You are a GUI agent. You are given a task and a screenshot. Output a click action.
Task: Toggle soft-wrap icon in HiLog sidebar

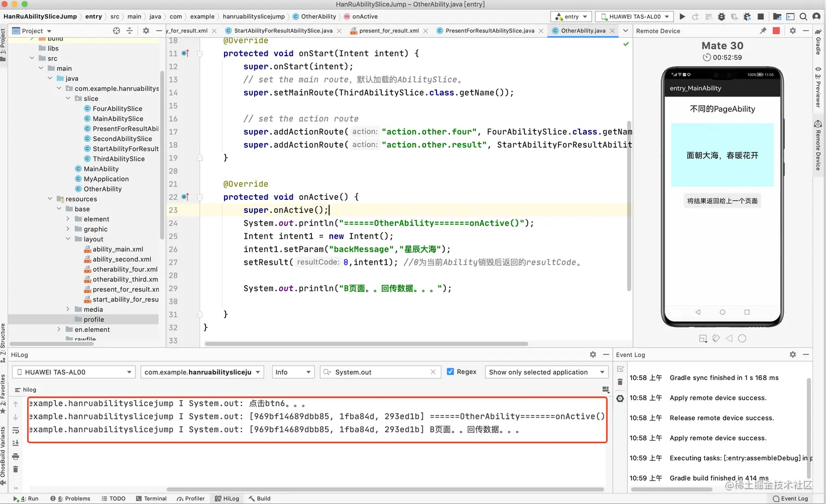click(15, 430)
